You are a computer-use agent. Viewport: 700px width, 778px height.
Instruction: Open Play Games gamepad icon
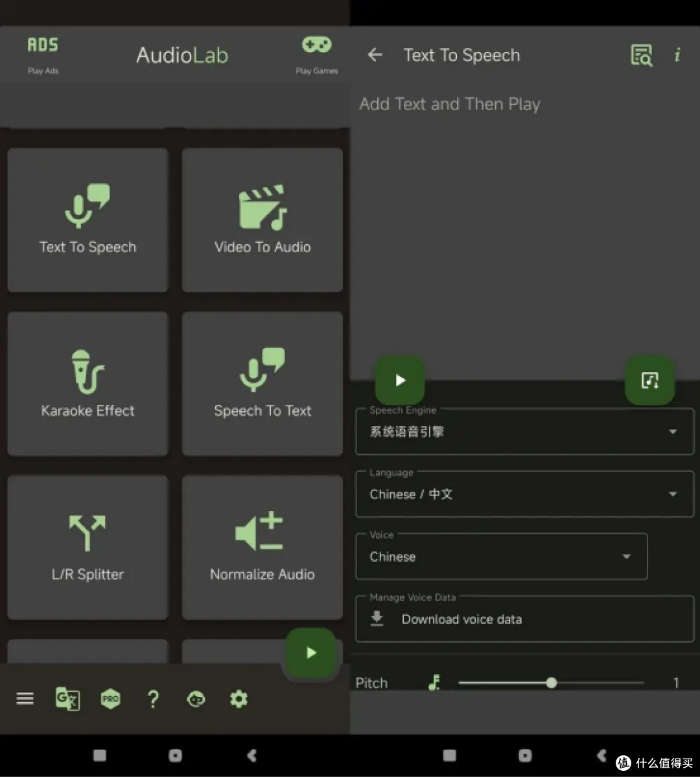point(316,45)
